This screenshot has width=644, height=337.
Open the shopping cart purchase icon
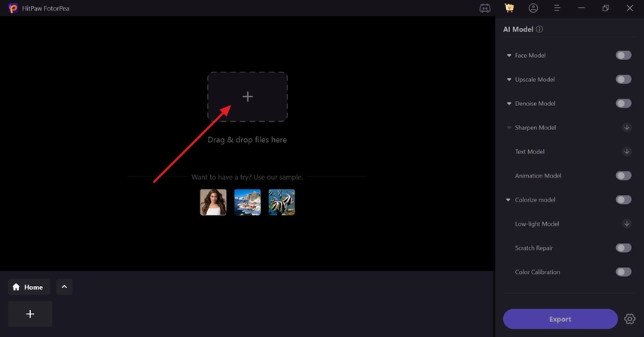[x=509, y=8]
